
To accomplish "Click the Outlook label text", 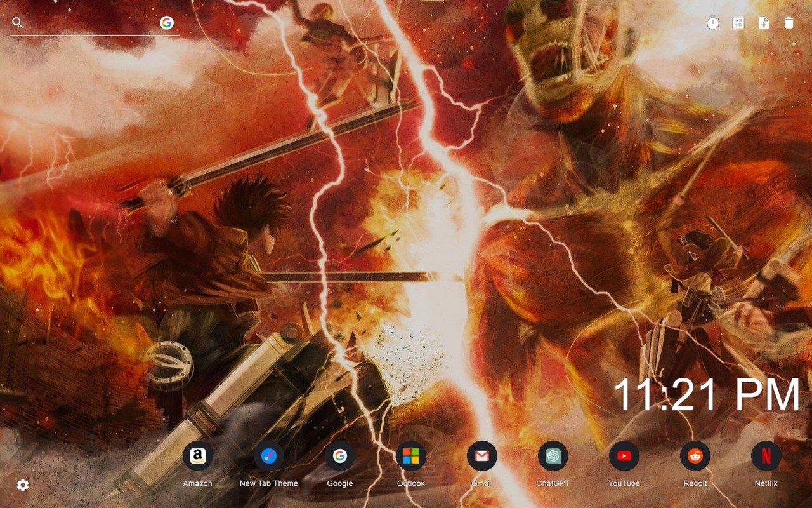I will tap(411, 483).
